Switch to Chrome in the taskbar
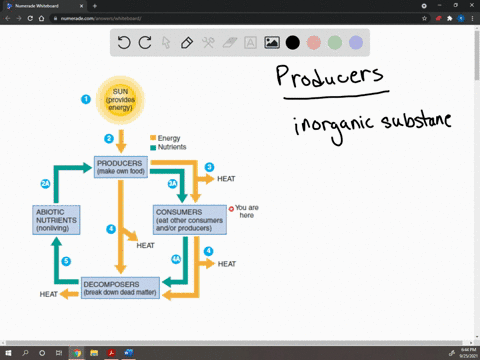 [x=77, y=353]
